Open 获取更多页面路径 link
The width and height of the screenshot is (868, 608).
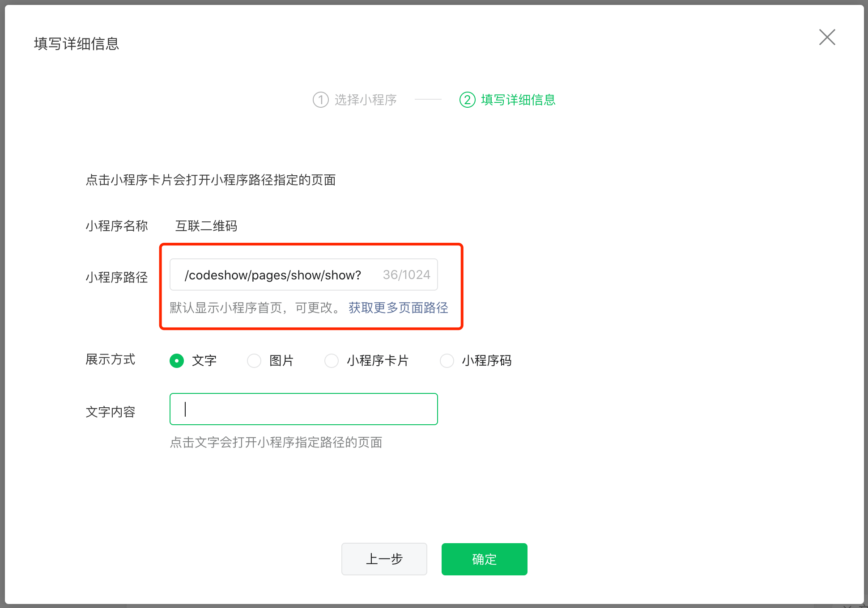398,308
